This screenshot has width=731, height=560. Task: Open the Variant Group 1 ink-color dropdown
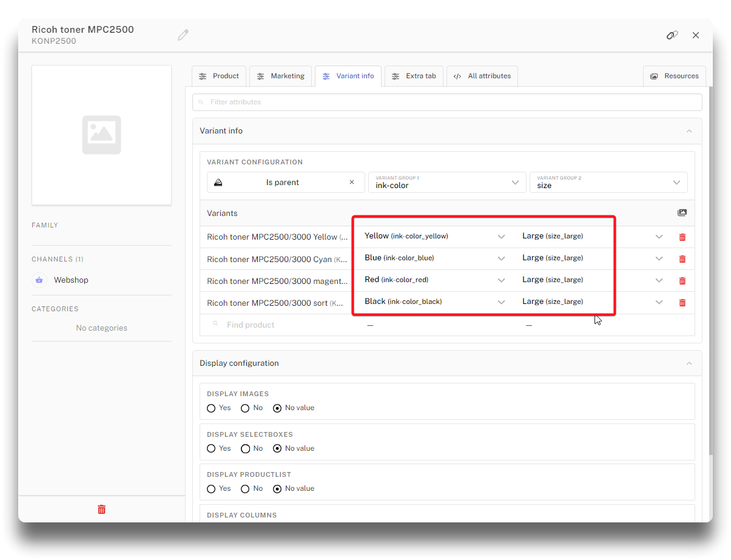(447, 182)
